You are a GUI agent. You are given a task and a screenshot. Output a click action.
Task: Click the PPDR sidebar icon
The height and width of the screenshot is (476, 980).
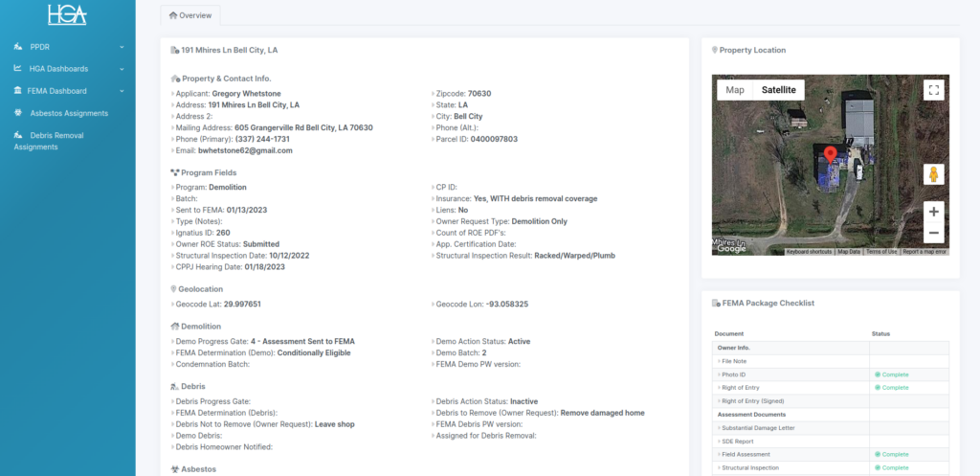[18, 46]
